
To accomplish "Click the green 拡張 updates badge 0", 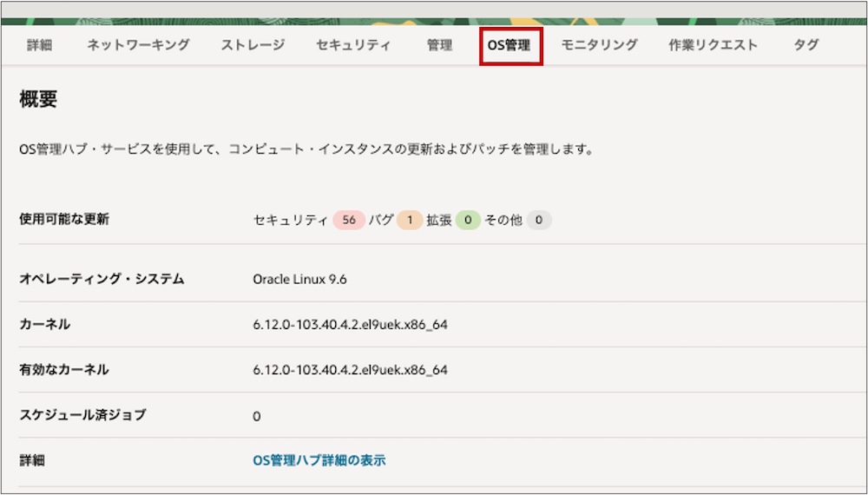I will (468, 221).
